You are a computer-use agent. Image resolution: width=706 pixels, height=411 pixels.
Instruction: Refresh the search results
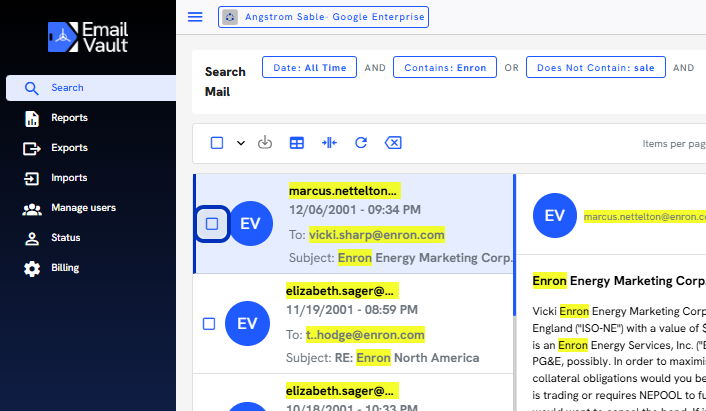click(x=361, y=143)
